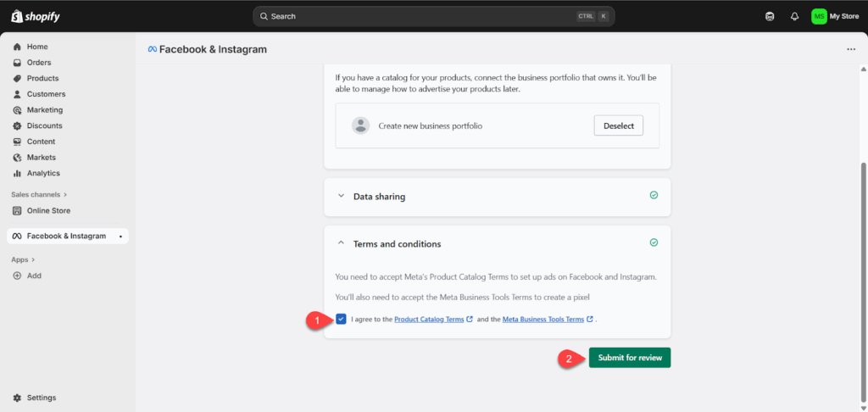
Task: Click the sidekick icon beside the bell
Action: (x=770, y=16)
